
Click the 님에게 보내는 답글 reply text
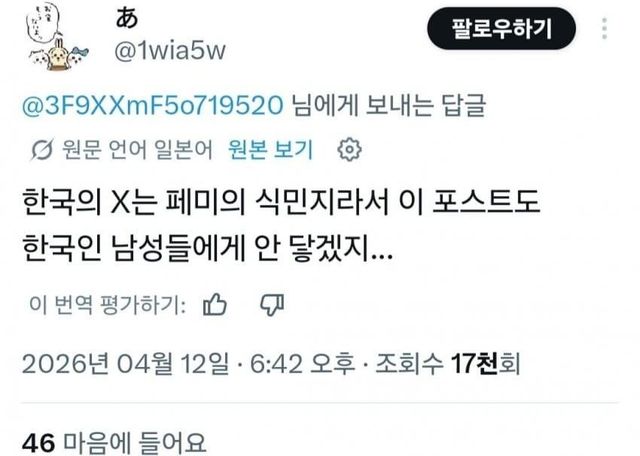coord(389,105)
